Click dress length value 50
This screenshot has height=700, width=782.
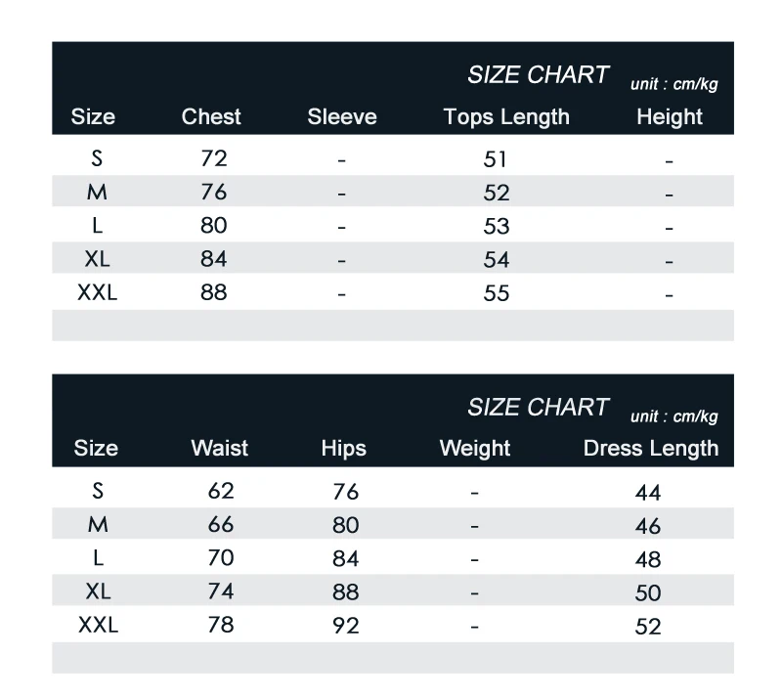(x=648, y=592)
